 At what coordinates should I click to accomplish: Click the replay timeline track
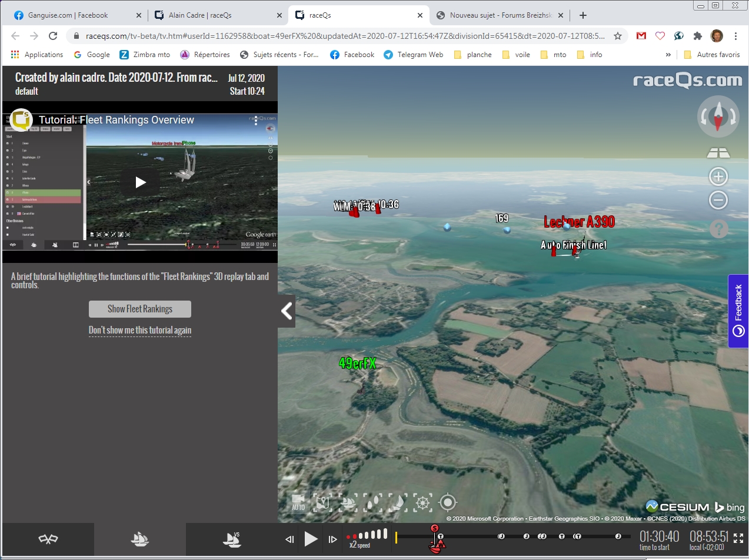(x=513, y=536)
